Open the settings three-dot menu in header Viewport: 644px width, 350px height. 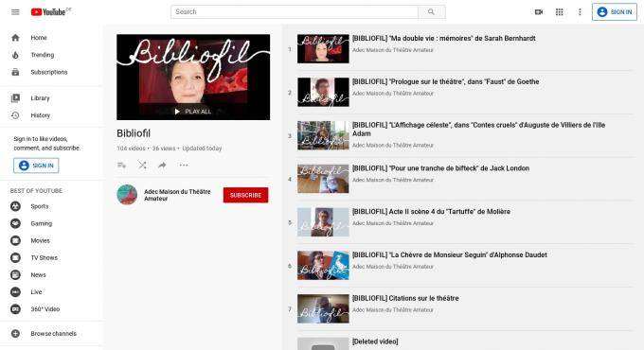(580, 12)
